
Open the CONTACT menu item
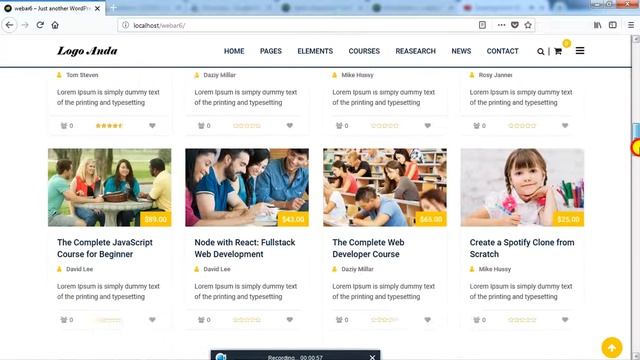[502, 51]
